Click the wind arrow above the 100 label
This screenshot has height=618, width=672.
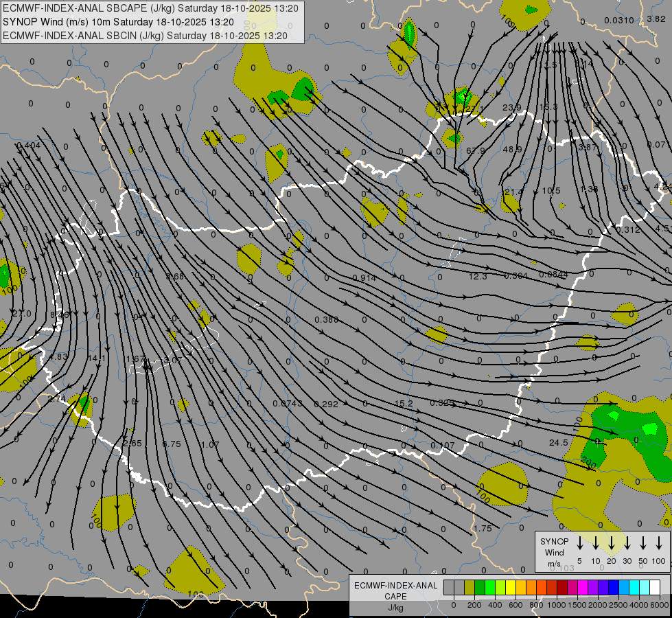pyautogui.click(x=659, y=543)
